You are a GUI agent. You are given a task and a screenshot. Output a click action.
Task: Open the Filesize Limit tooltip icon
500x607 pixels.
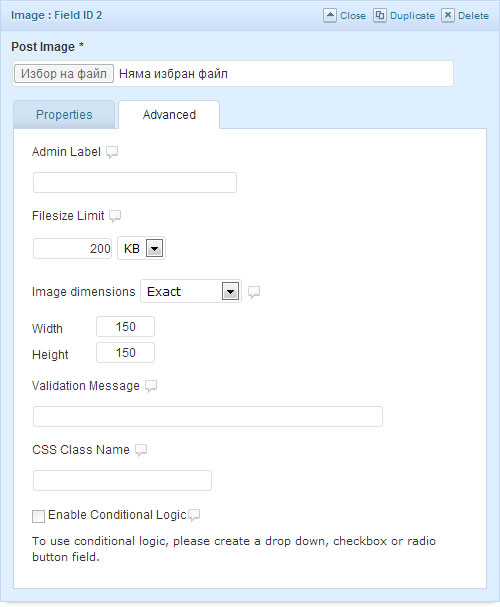pos(115,216)
